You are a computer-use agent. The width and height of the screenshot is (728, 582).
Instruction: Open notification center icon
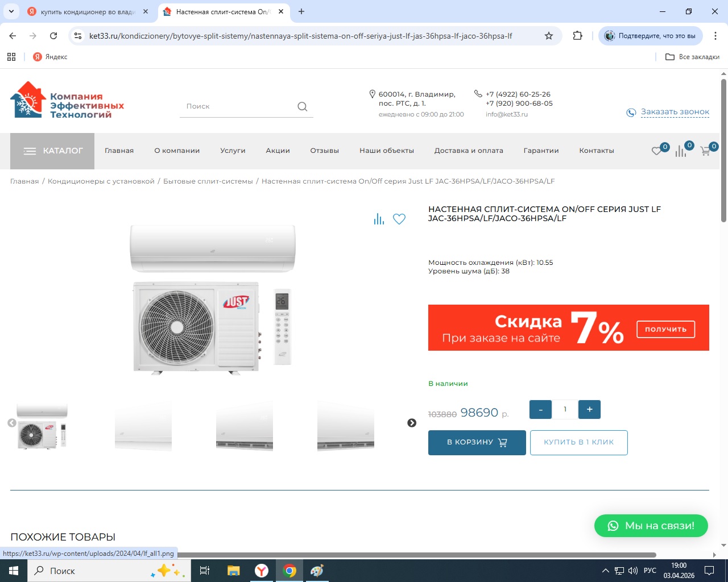[709, 571]
